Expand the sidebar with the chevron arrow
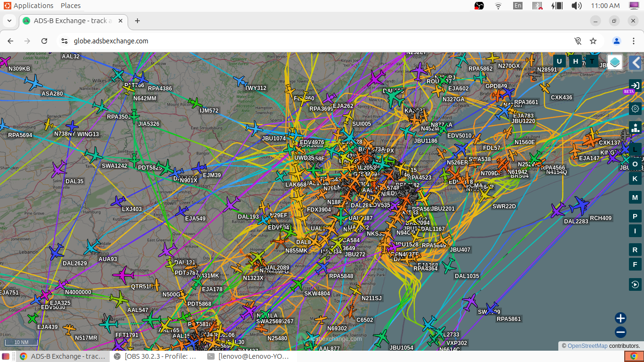The image size is (644, 362). (635, 63)
